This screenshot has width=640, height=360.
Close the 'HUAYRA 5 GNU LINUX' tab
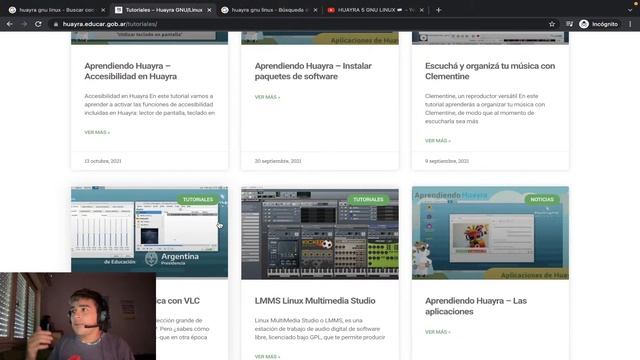(x=422, y=10)
